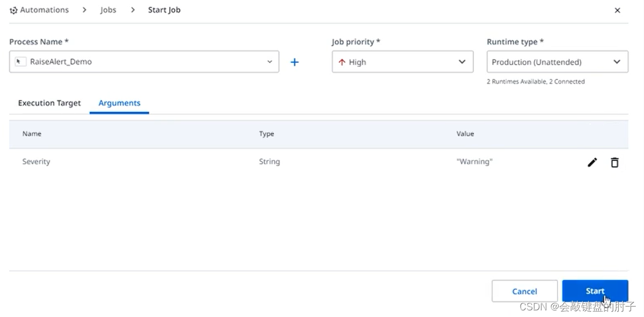
Task: Click the "Warning" value cell
Action: coord(474,162)
